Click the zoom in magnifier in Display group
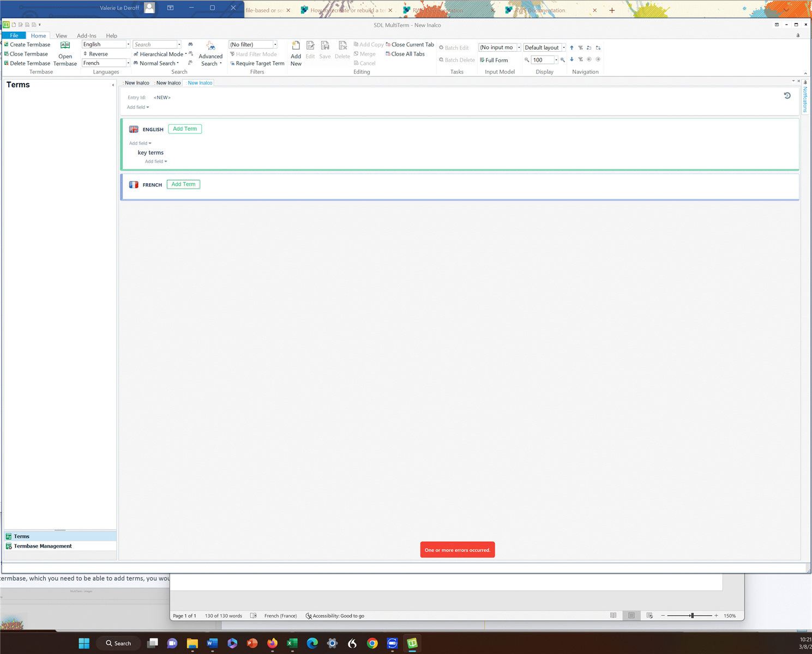This screenshot has width=812, height=654. click(563, 60)
